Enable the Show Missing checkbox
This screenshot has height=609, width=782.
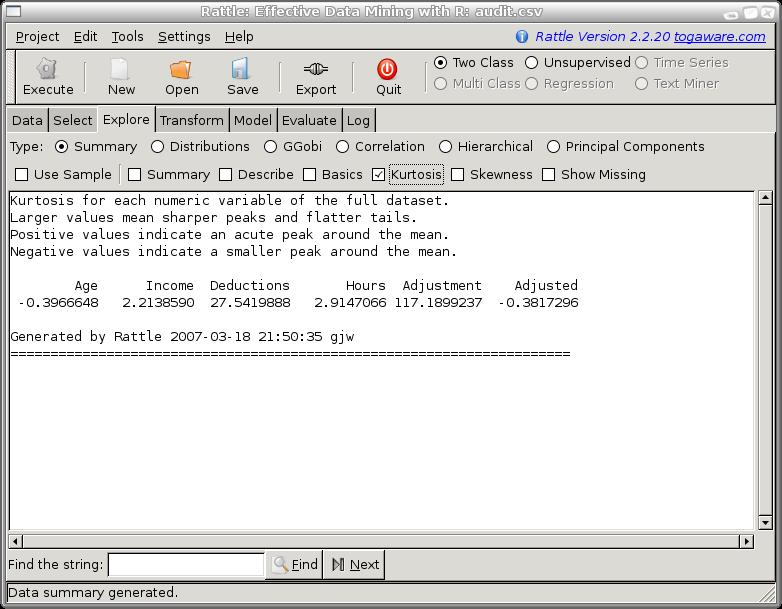[549, 175]
